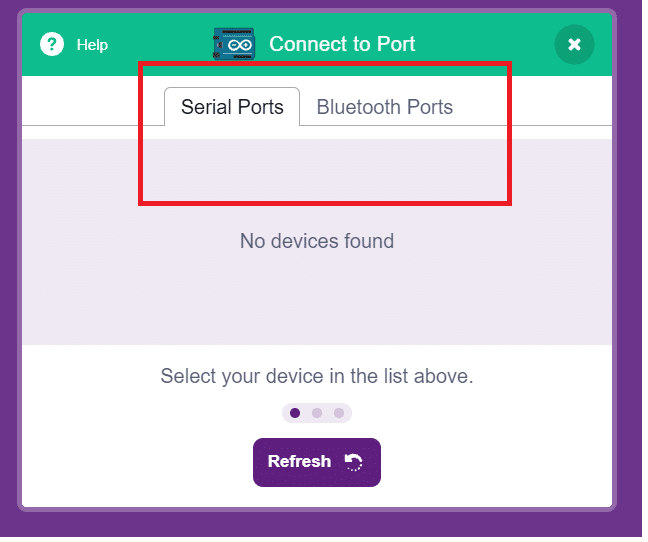Click the white footer area beside the Refresh button

[496, 462]
